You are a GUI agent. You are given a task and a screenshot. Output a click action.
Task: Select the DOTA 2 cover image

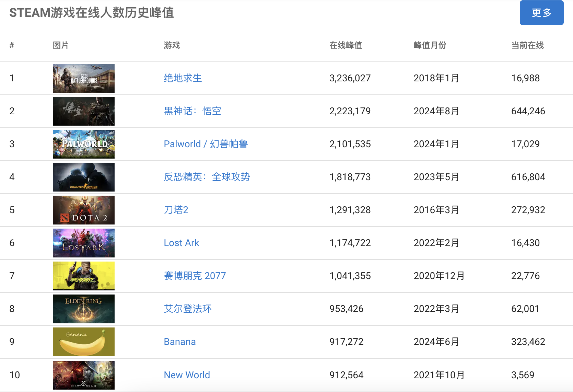tap(83, 210)
